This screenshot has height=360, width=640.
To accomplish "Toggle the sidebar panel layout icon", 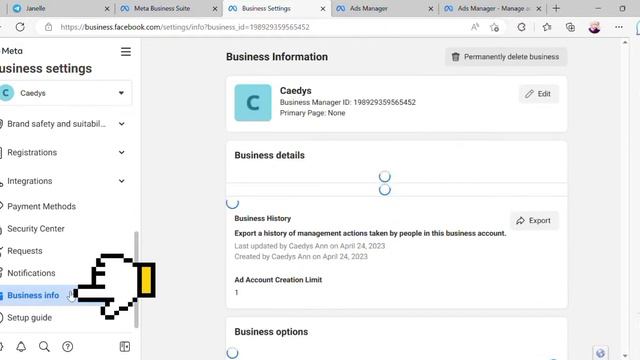I will pos(125,347).
